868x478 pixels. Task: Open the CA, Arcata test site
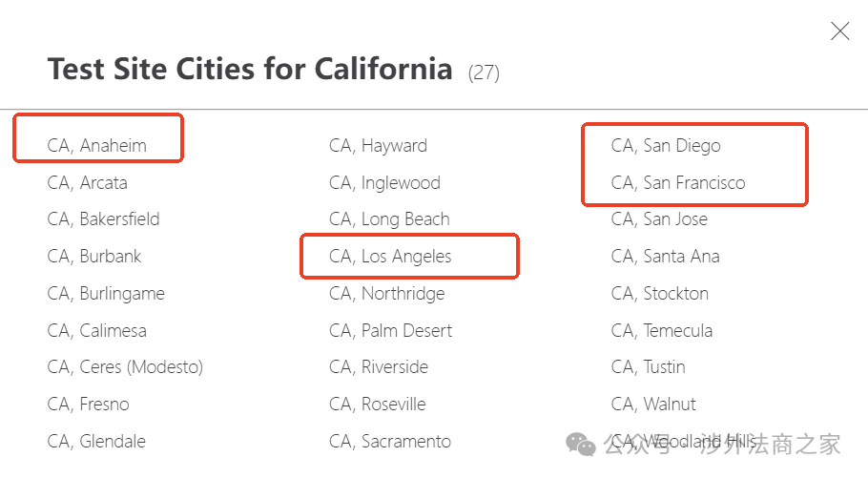pyautogui.click(x=88, y=183)
